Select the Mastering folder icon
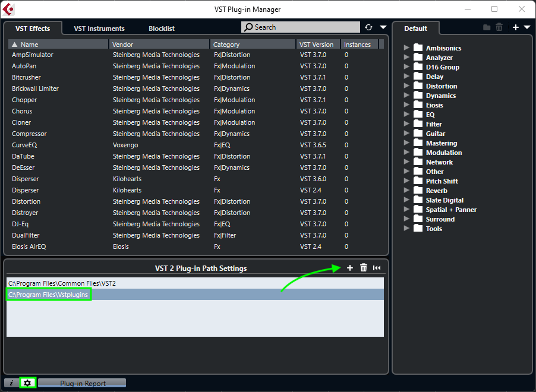 click(418, 143)
